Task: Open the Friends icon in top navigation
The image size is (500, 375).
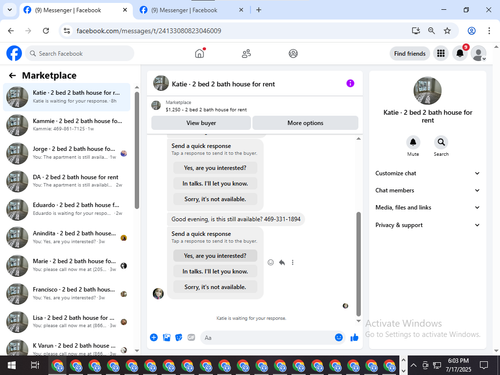Action: coord(246,53)
